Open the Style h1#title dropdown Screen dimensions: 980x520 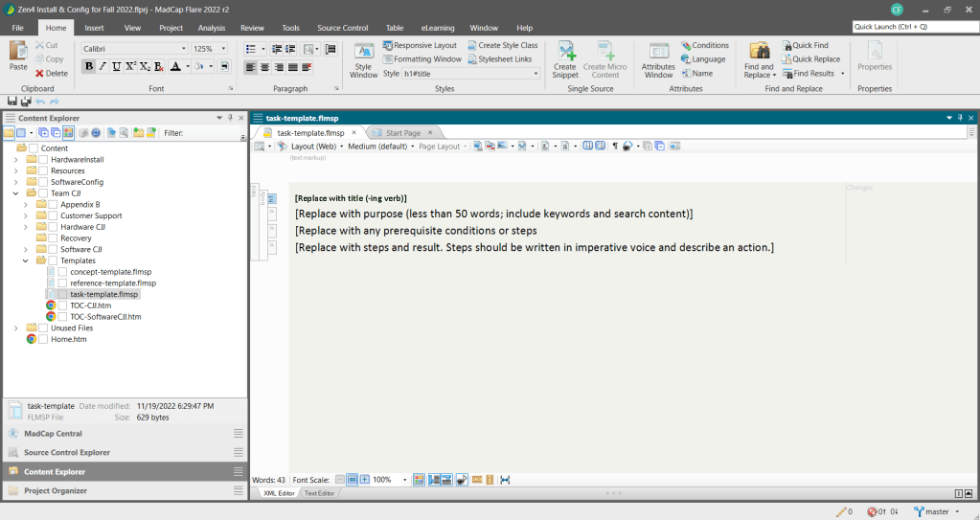pyautogui.click(x=536, y=73)
